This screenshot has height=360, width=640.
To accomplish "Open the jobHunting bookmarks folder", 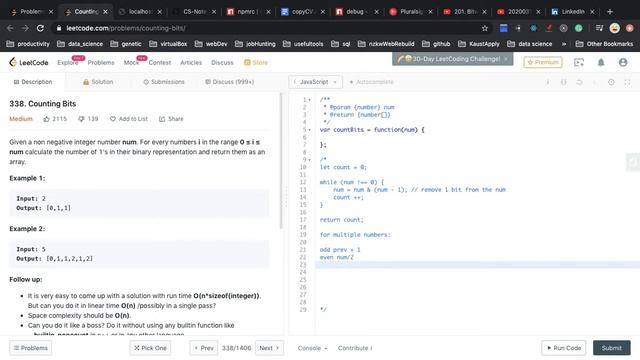I will (x=255, y=44).
